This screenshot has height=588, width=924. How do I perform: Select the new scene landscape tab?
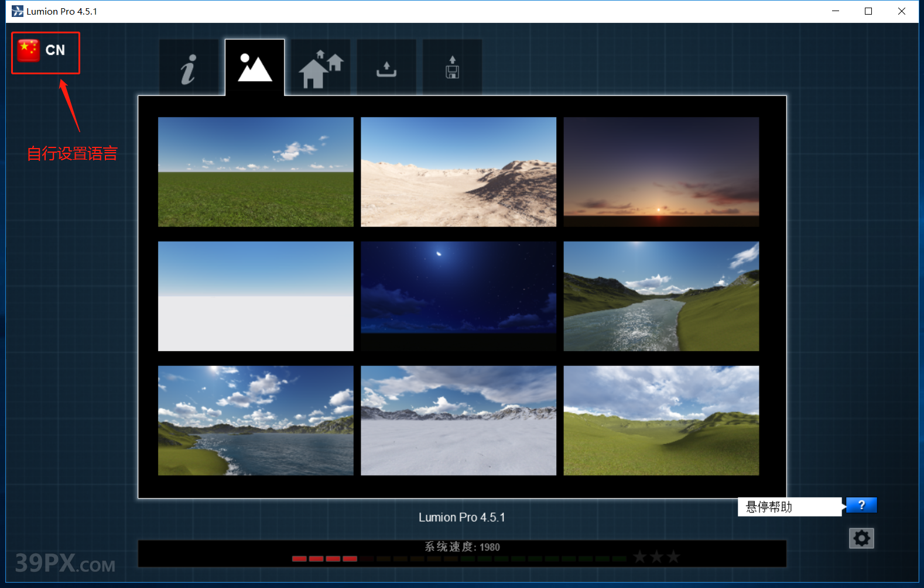click(255, 68)
